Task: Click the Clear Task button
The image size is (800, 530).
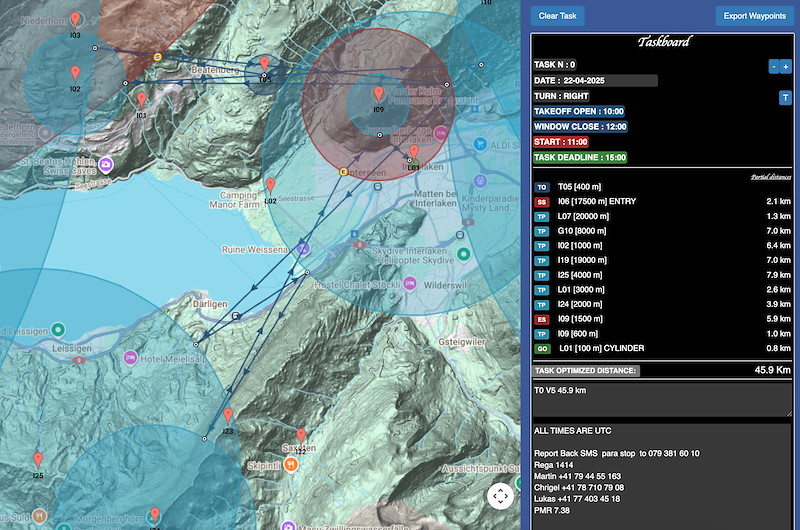Action: tap(558, 16)
